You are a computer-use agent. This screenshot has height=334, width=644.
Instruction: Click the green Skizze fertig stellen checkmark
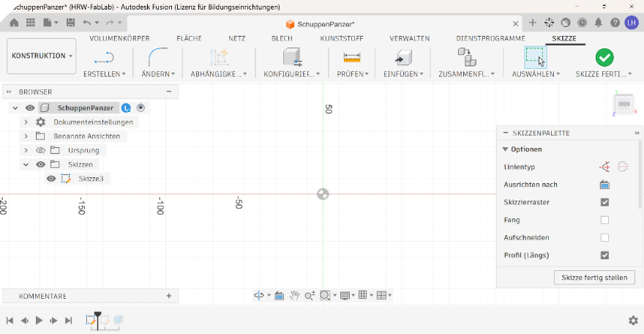(x=604, y=57)
